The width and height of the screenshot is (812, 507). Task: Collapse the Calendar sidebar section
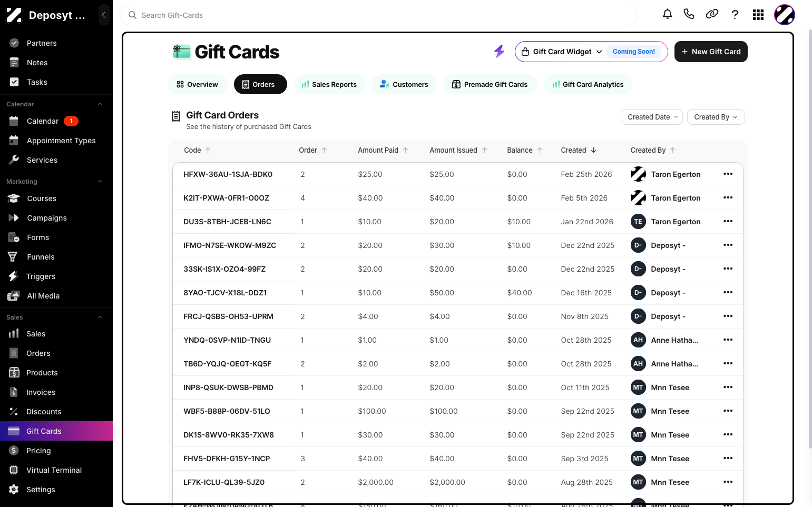(x=100, y=104)
